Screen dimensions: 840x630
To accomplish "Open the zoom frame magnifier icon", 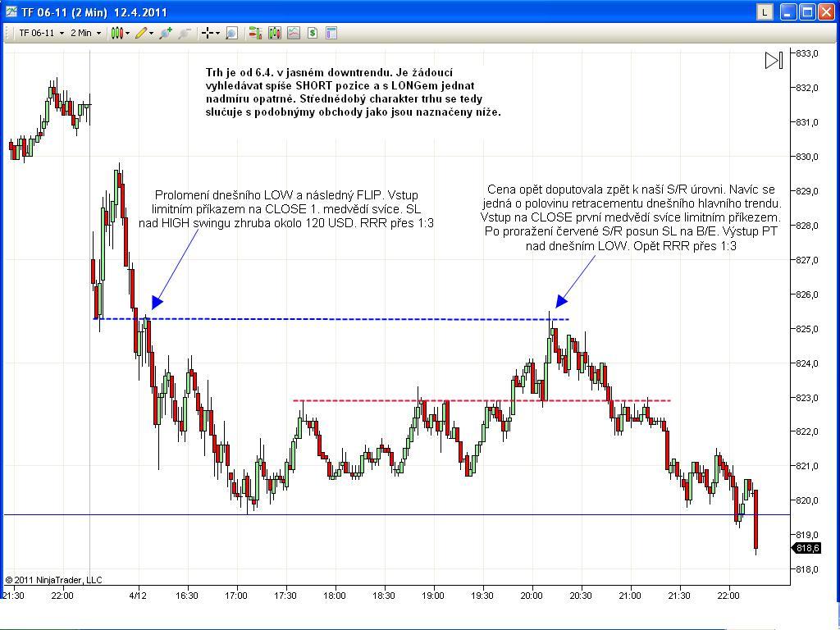I will point(231,33).
